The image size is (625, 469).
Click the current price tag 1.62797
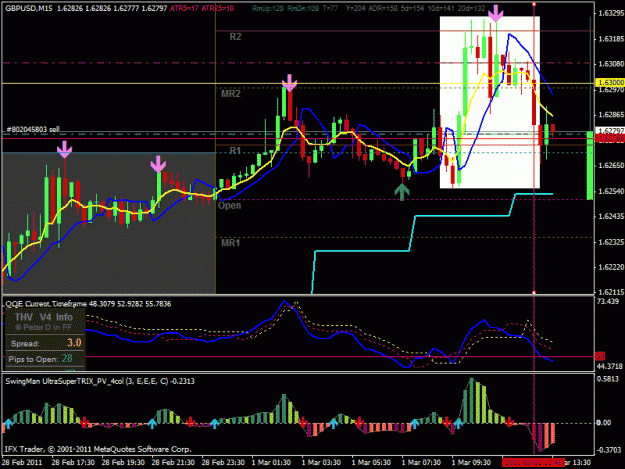[x=610, y=131]
